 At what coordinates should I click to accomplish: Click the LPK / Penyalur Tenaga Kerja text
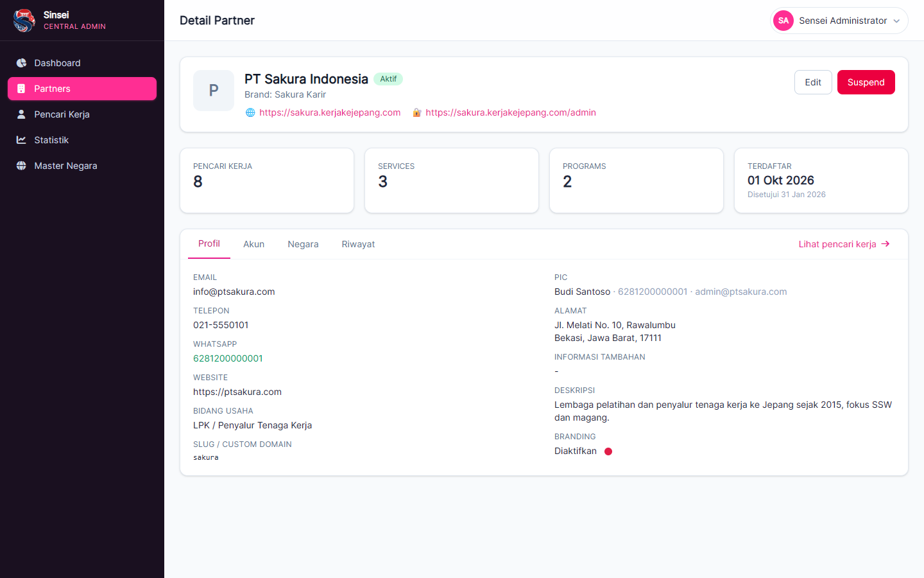[x=253, y=425]
